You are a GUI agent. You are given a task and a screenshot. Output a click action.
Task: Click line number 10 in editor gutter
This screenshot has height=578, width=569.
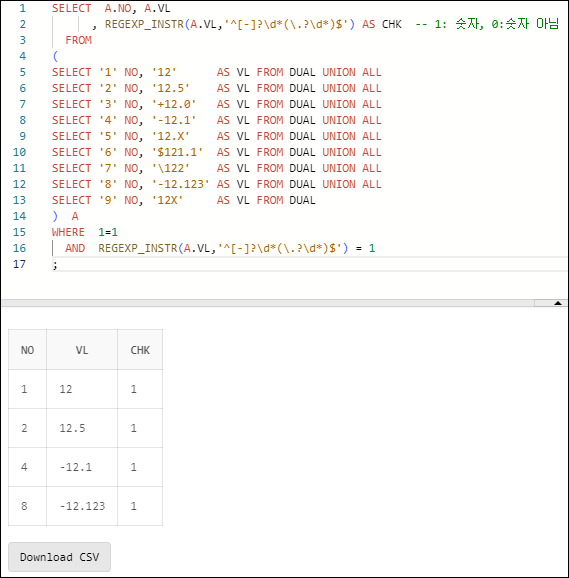[x=20, y=152]
